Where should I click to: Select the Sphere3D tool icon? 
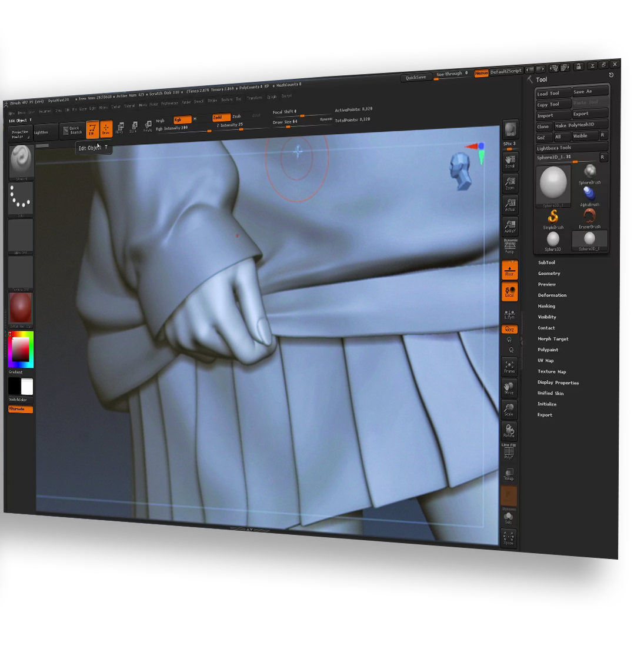553,241
